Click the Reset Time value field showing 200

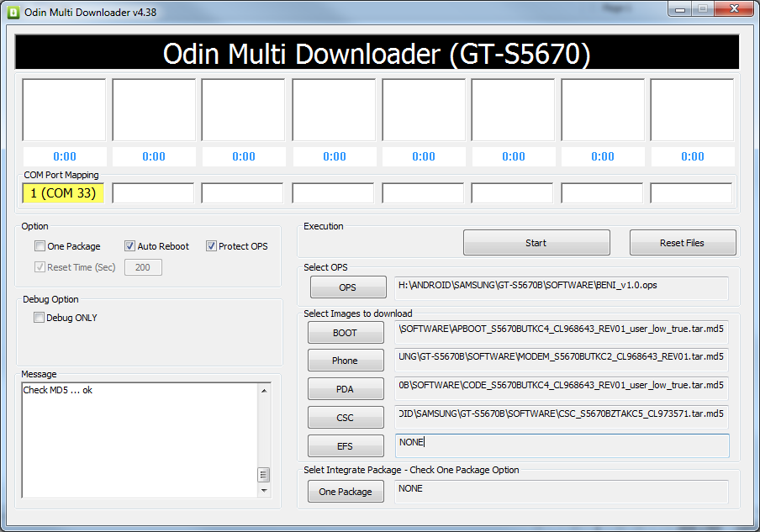click(x=143, y=267)
